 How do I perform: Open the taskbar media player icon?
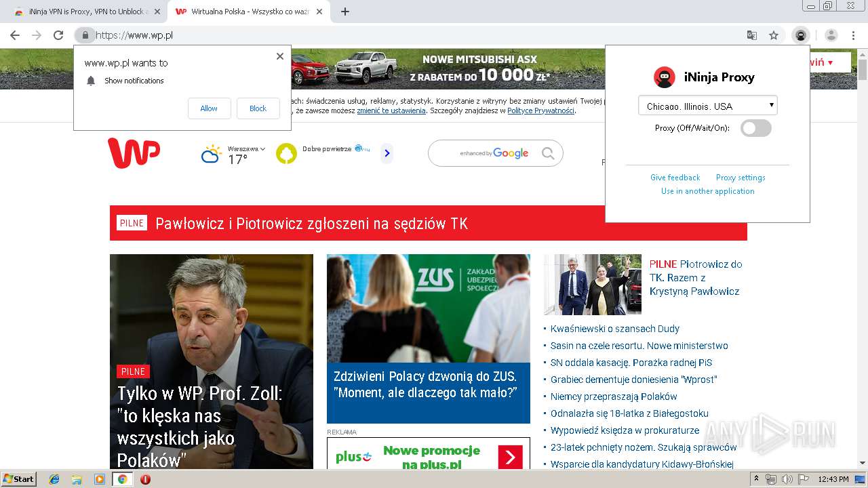[x=100, y=479]
